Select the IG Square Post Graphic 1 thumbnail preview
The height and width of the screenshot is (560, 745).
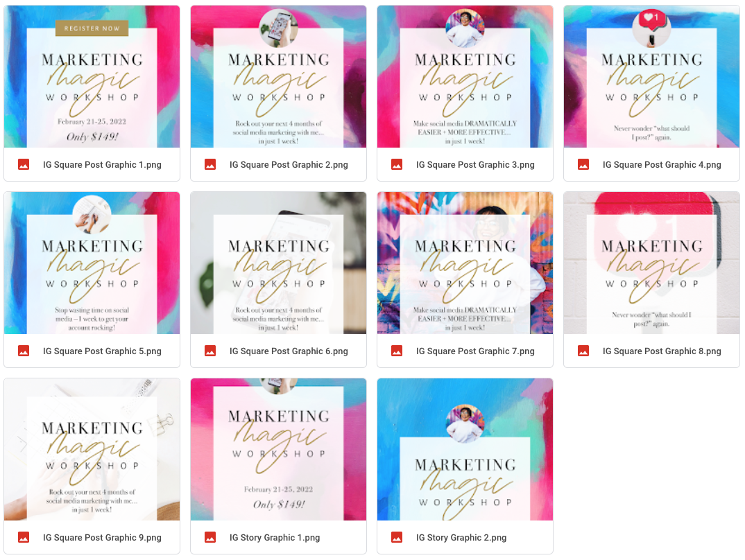pyautogui.click(x=92, y=76)
